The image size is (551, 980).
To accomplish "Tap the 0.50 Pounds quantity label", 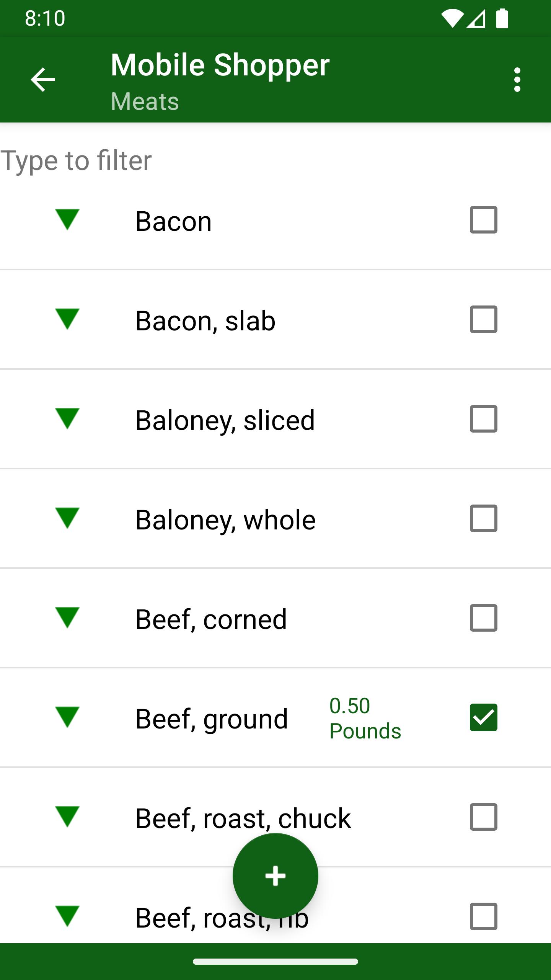I will (x=365, y=718).
